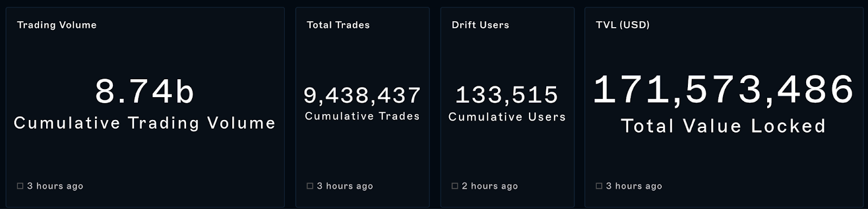Click the 133,515 users counter
The width and height of the screenshot is (868, 209).
point(507,95)
